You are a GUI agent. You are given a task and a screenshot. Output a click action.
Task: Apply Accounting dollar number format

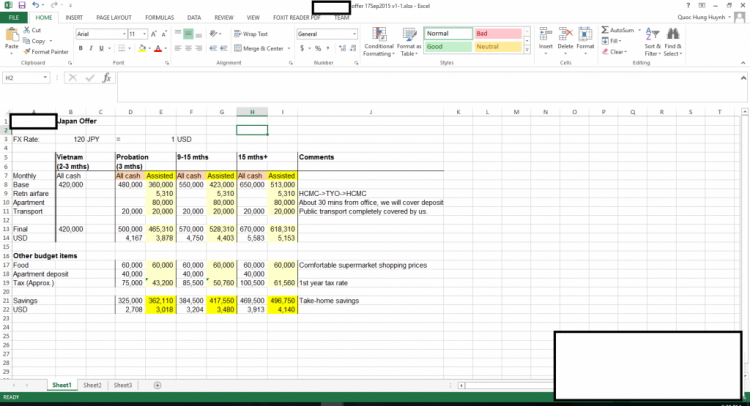click(302, 48)
